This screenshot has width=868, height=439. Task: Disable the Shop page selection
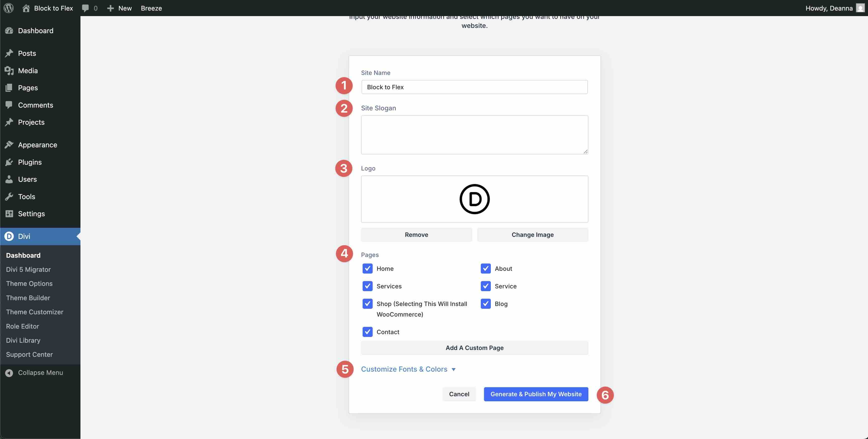click(368, 303)
